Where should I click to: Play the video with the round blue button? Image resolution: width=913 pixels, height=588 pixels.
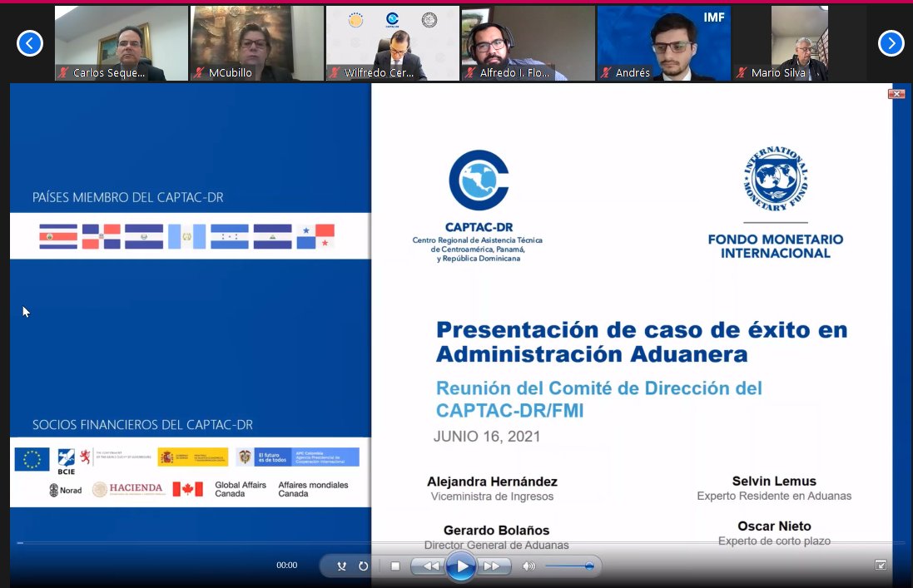pos(461,566)
